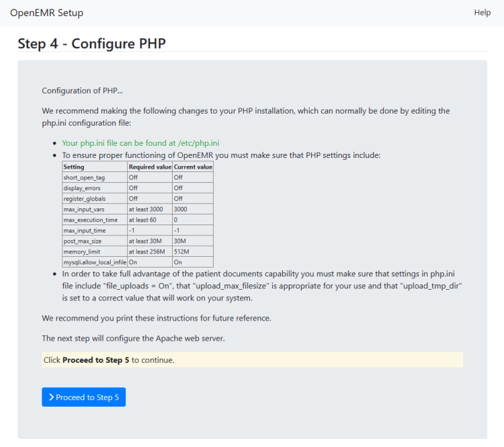
Task: Click the Required value column header
Action: coord(150,167)
